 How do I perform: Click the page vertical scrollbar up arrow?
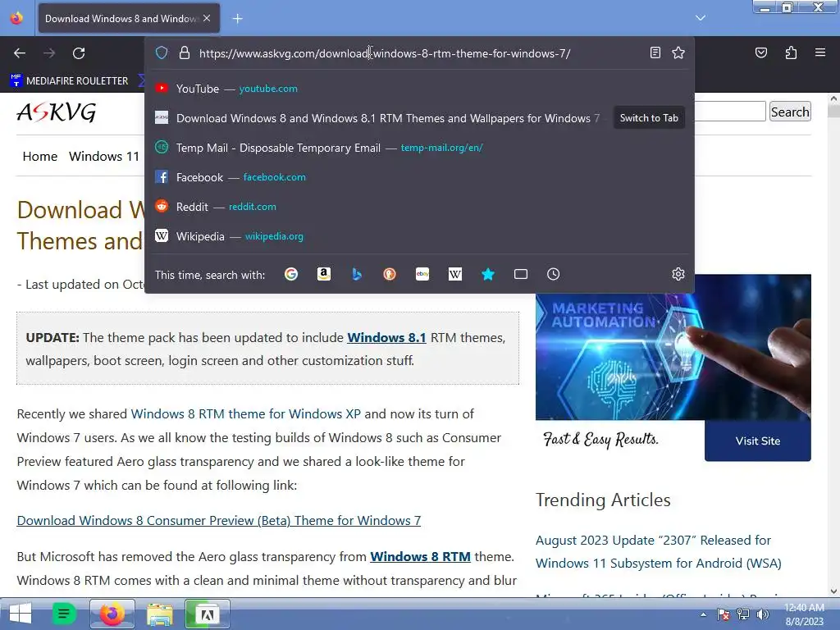833,99
